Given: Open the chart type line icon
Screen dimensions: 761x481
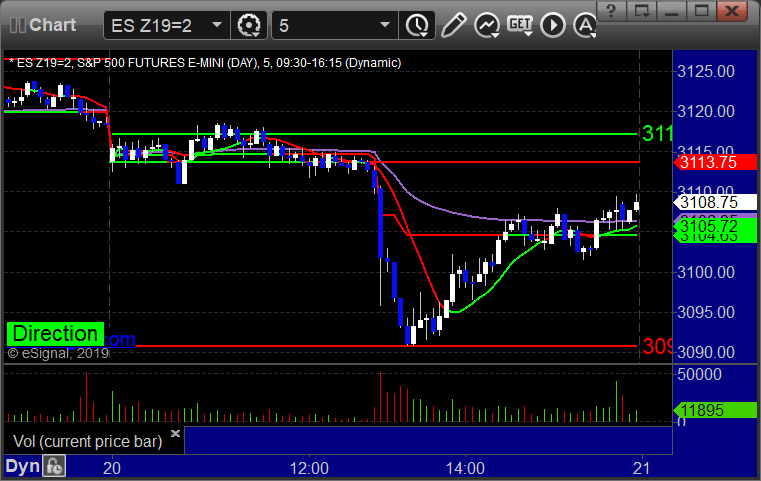Looking at the screenshot, I should 487,25.
